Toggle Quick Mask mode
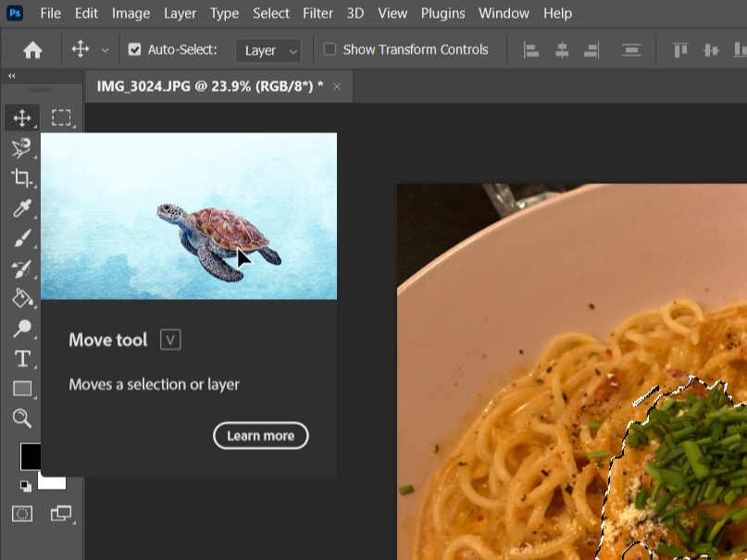747x560 pixels. click(x=22, y=514)
